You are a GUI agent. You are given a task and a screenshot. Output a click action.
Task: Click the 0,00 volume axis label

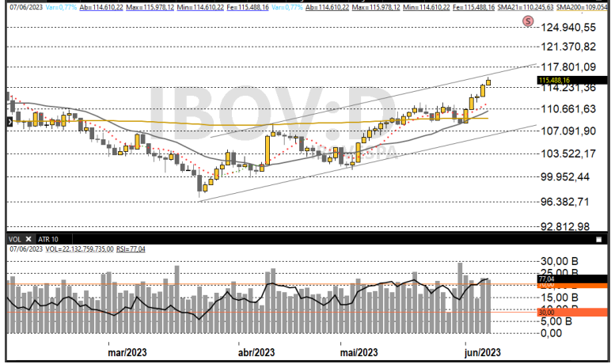coord(551,333)
